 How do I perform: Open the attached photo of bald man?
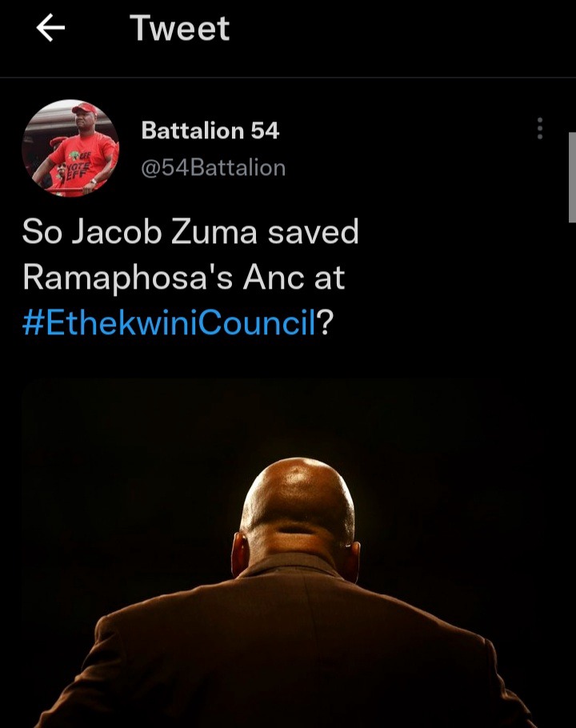288,553
